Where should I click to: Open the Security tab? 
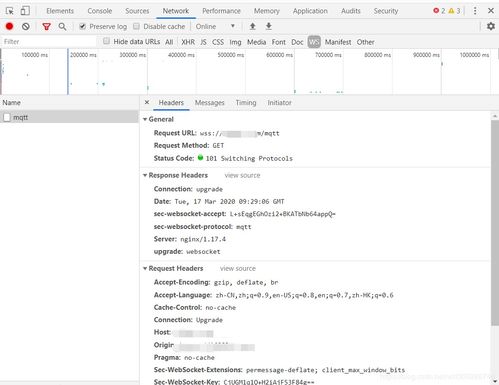click(x=386, y=11)
